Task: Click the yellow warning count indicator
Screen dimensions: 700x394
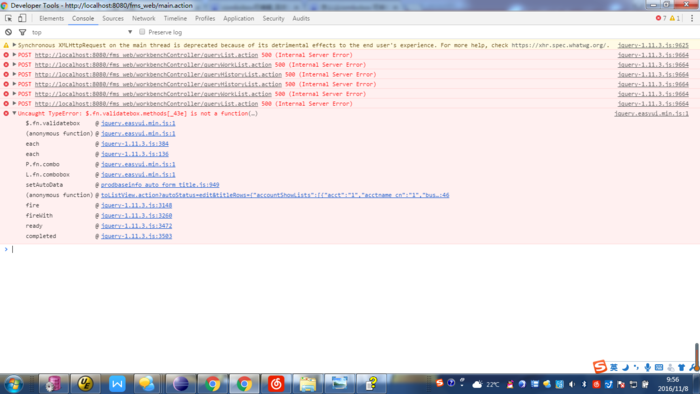Action: [x=674, y=18]
